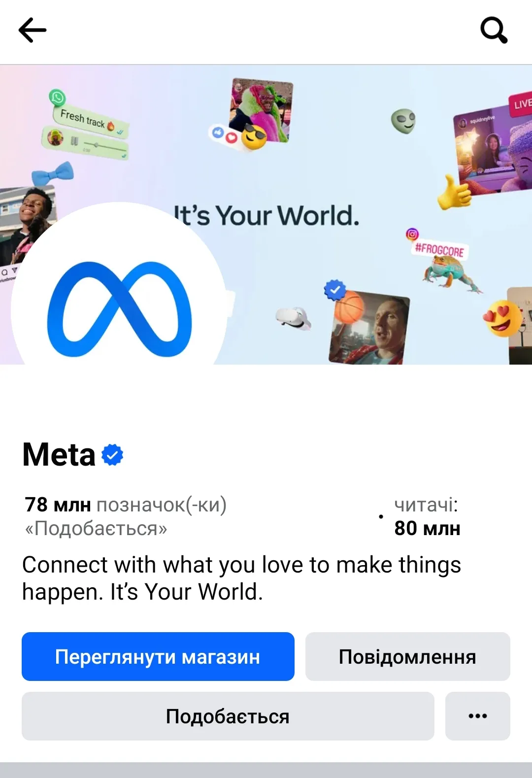Tap the Переглянути магазин button
The image size is (532, 778).
coord(158,657)
